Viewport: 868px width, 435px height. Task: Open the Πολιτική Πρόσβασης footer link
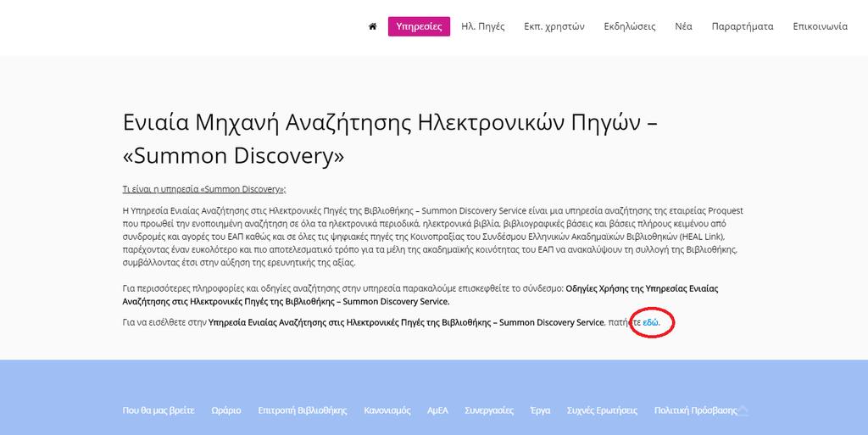pos(695,410)
